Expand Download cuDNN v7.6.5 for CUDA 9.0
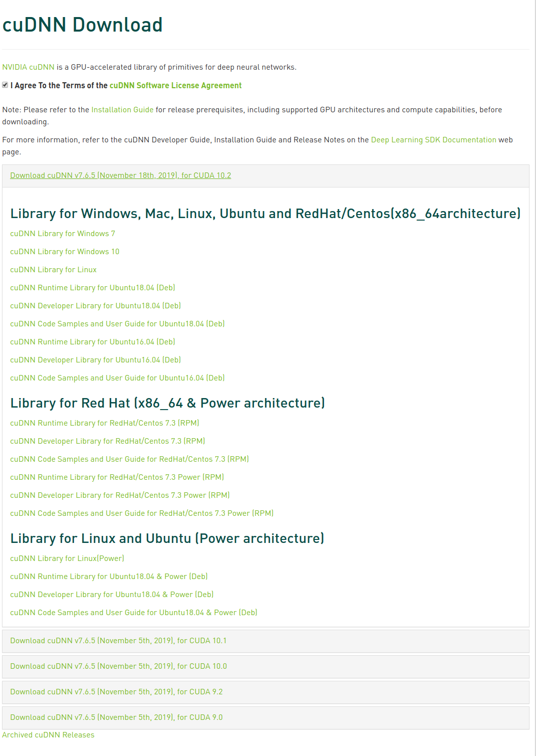The width and height of the screenshot is (536, 756). coord(116,717)
